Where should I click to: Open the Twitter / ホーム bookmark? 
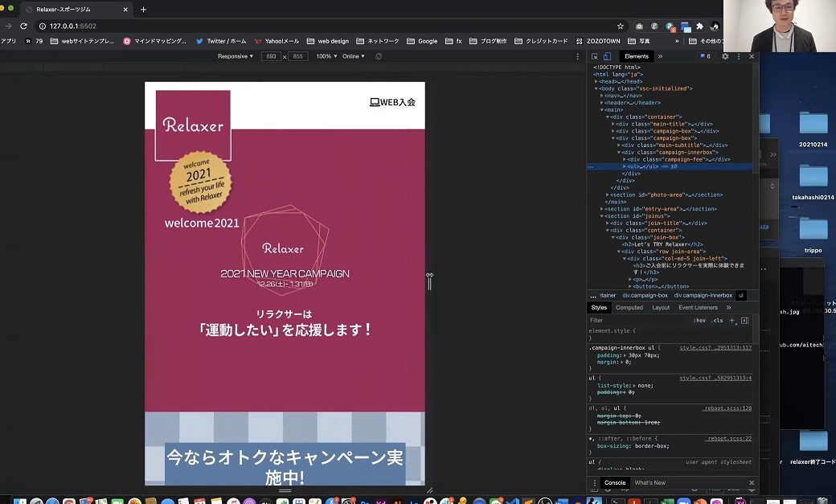[221, 41]
